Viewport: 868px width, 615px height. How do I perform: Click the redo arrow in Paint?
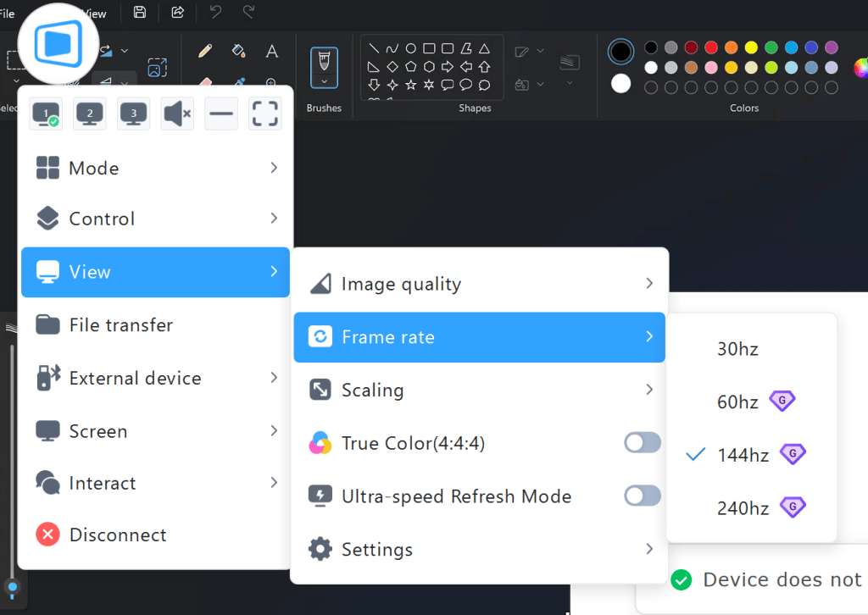249,12
